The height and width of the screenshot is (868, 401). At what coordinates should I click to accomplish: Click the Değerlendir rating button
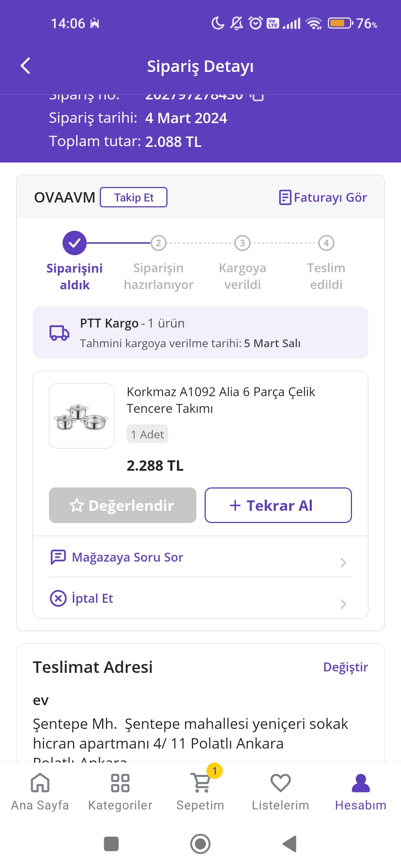click(123, 505)
